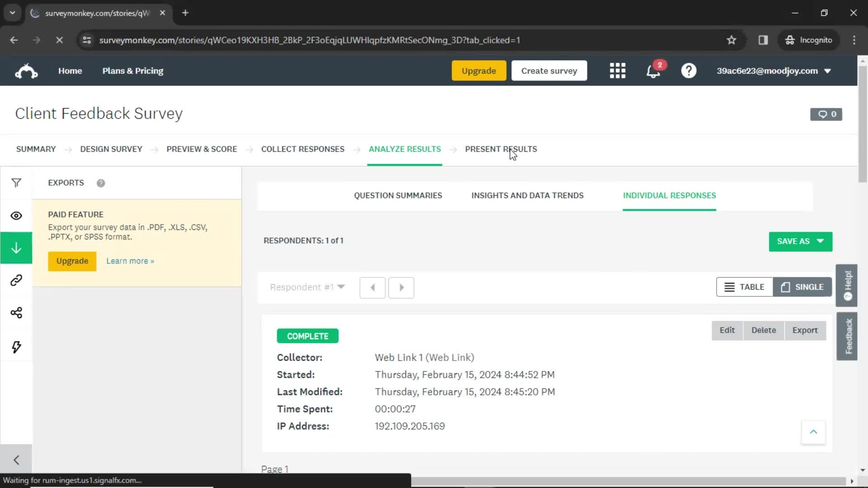Toggle to SINGLE view mode
Image resolution: width=868 pixels, height=488 pixels.
(802, 286)
